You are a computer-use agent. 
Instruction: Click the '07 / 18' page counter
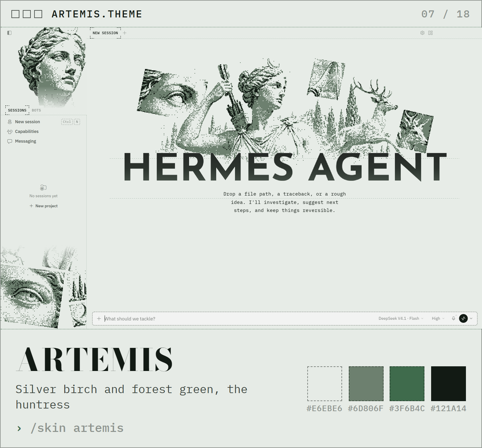tap(446, 14)
